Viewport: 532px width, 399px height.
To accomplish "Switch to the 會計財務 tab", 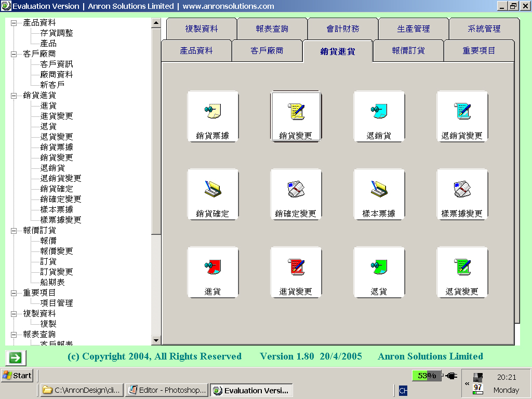I will (x=342, y=29).
